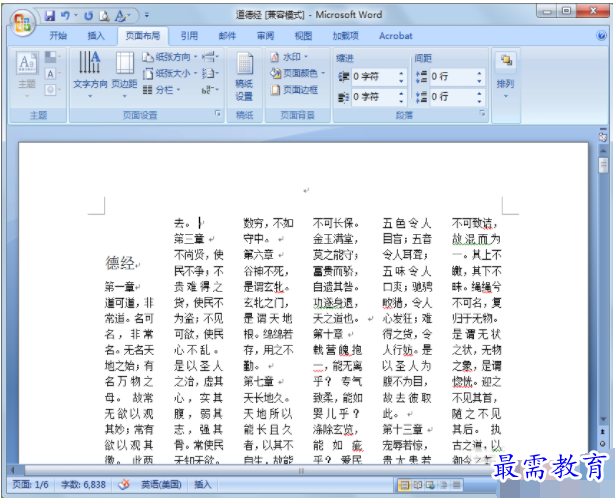Decrease right indent spinner down

[x=401, y=100]
